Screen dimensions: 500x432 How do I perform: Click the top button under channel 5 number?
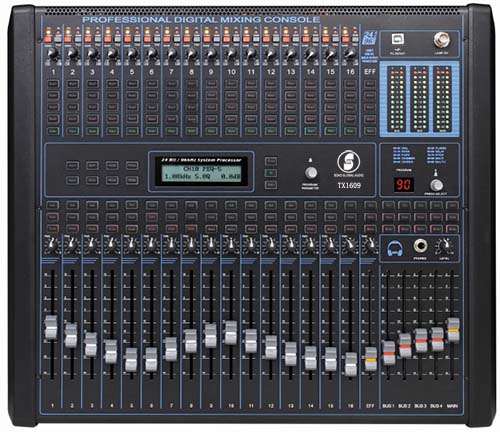coord(132,84)
